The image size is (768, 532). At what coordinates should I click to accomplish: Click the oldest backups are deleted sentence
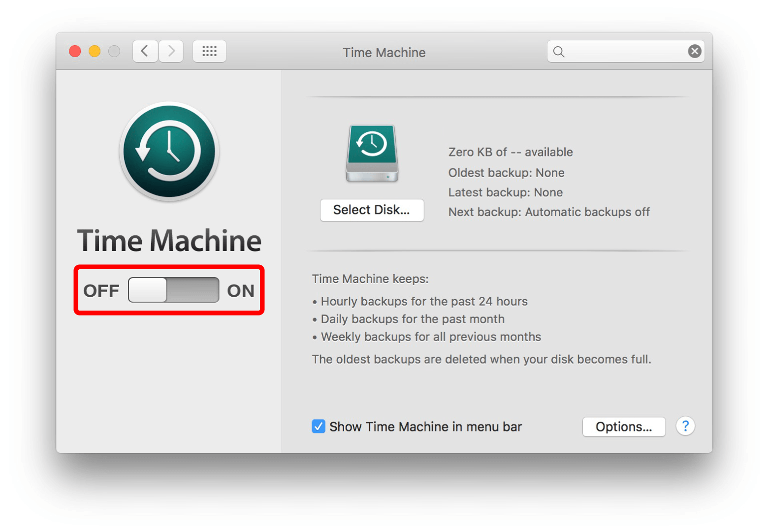coord(481,359)
